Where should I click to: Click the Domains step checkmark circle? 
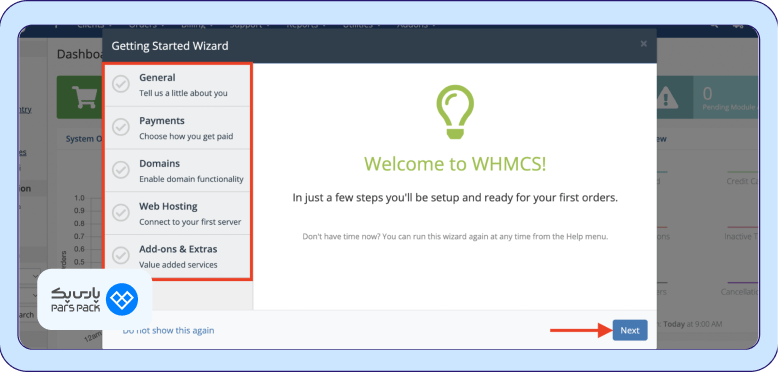(121, 170)
